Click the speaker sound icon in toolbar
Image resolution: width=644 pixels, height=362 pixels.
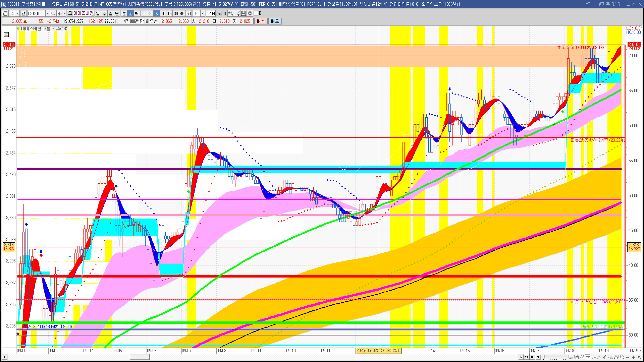[x=60, y=13]
